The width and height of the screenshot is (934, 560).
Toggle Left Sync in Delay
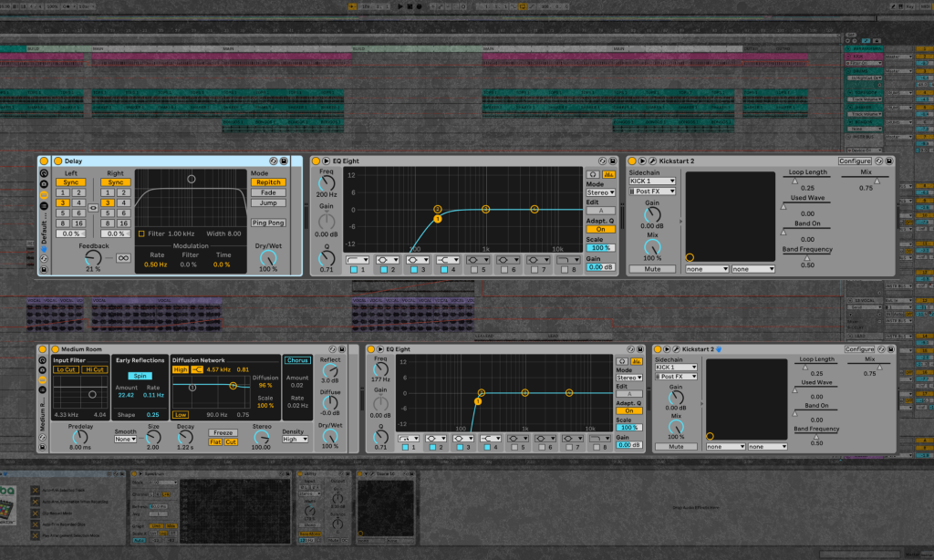tap(71, 182)
